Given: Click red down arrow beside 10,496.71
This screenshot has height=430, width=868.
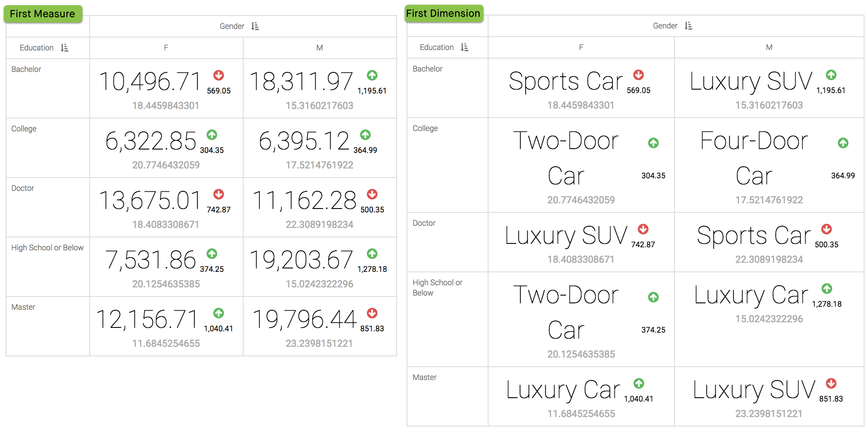Looking at the screenshot, I should 219,75.
